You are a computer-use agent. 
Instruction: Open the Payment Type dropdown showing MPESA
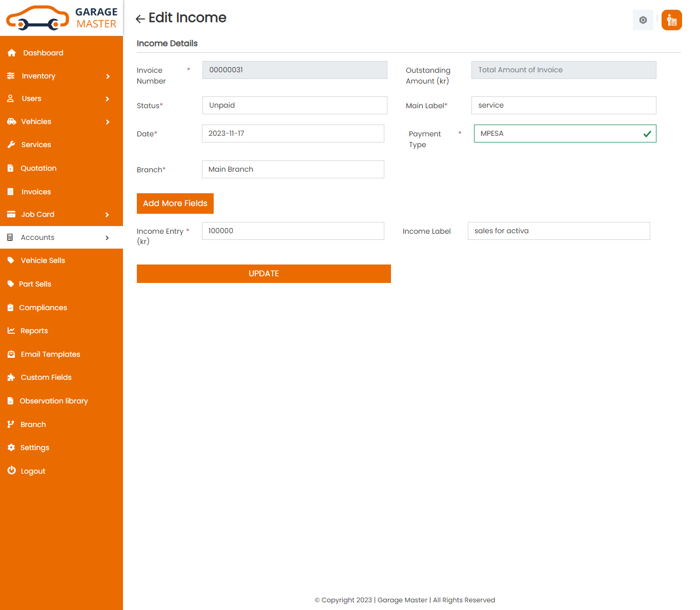(x=564, y=134)
